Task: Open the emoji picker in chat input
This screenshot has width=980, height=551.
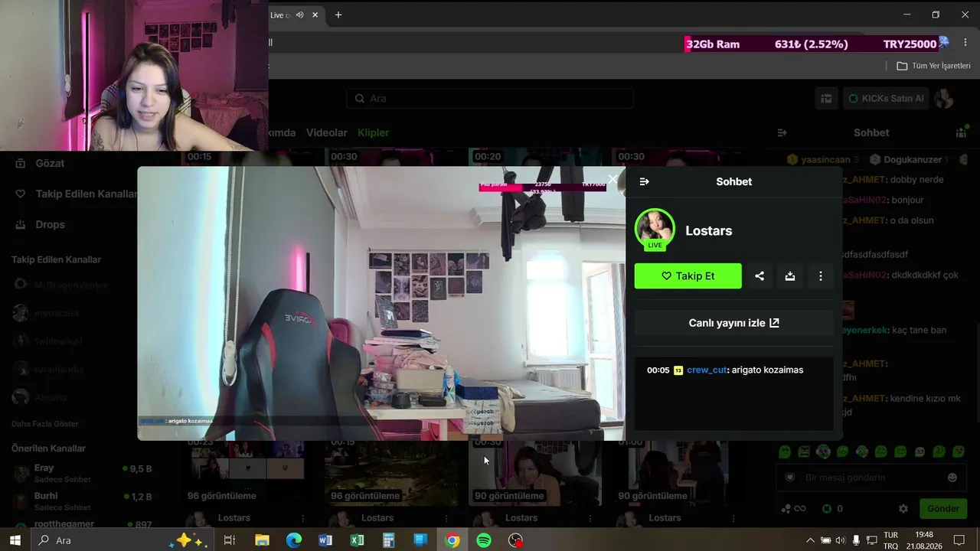Action: [952, 478]
